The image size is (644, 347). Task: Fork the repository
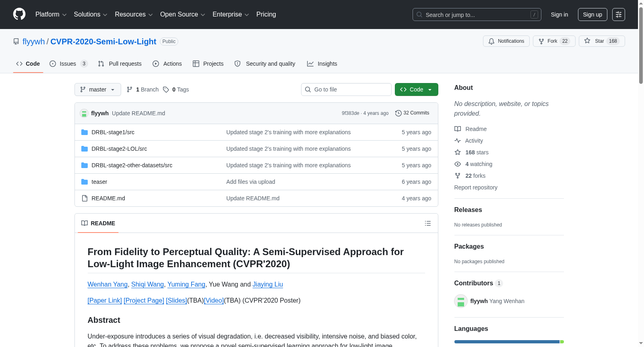(x=554, y=41)
